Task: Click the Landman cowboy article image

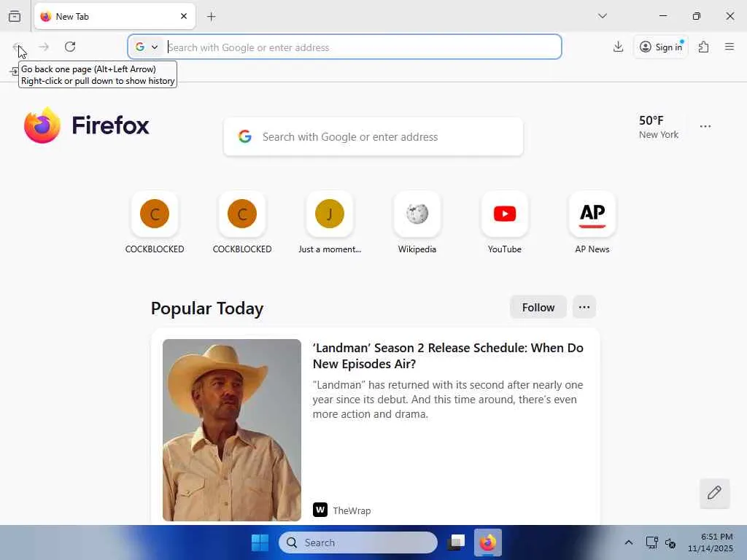Action: pyautogui.click(x=231, y=430)
